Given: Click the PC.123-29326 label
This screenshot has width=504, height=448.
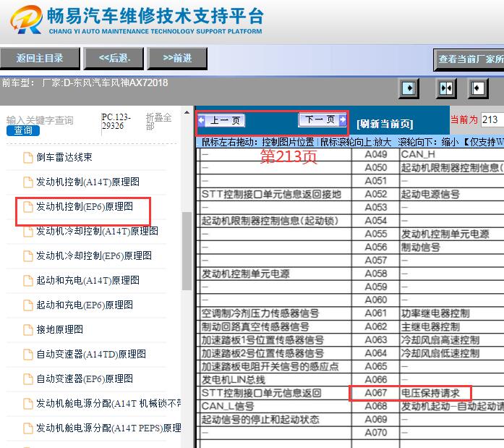Looking at the screenshot, I should coord(116,122).
